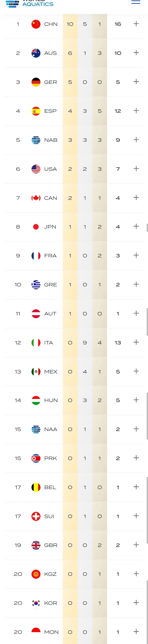This screenshot has width=148, height=644.
Task: Expand the CHN medal details
Action: [x=136, y=24]
